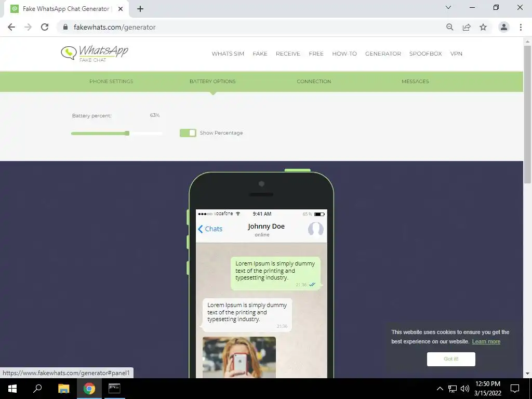
Task: Click the green sent Lorem Ipsum bubble
Action: point(275,273)
